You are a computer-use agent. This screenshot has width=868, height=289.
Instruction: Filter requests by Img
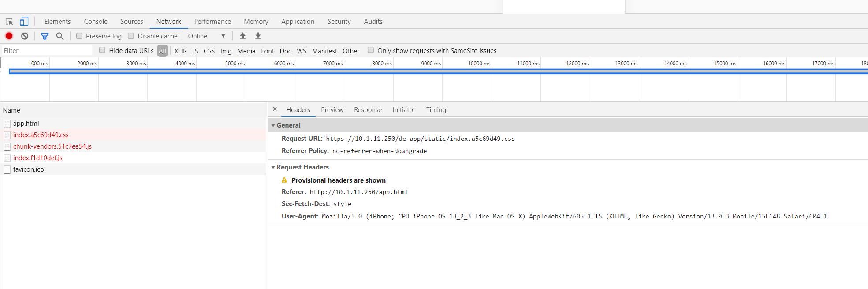226,51
